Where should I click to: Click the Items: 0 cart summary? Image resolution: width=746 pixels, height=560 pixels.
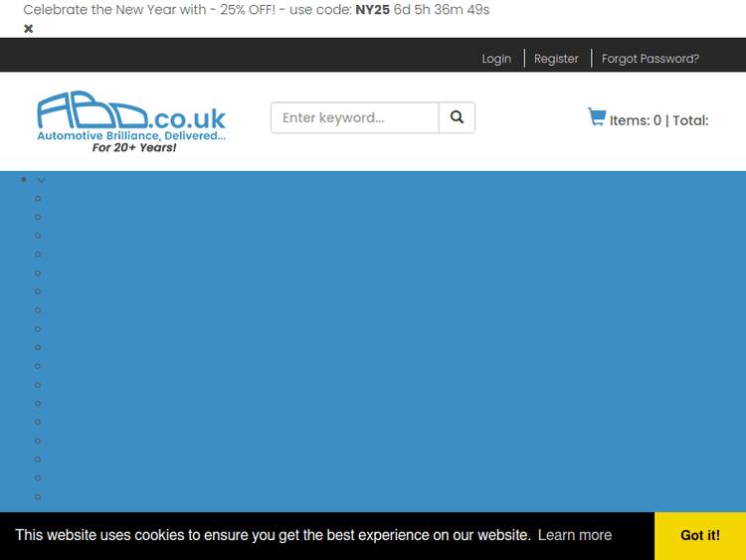[635, 120]
